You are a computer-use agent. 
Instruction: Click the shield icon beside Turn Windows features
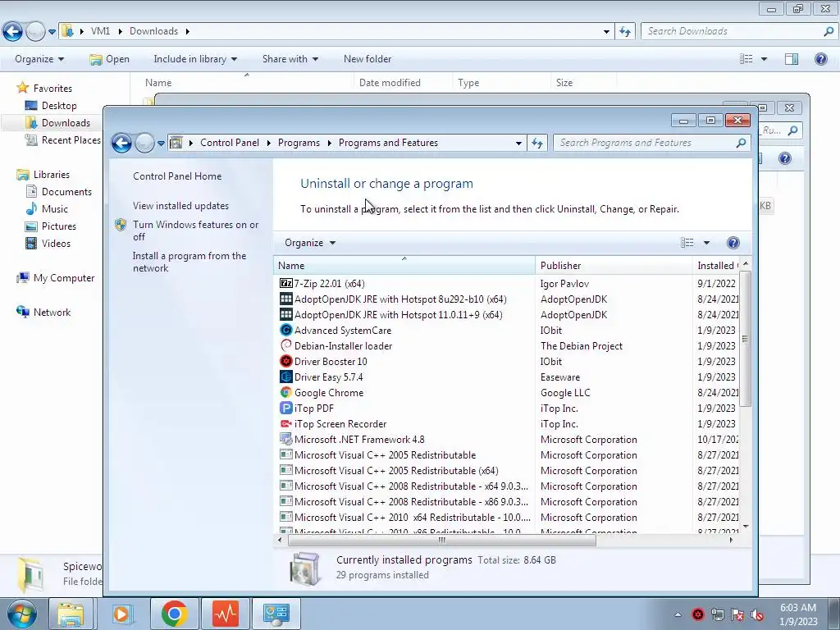coord(121,225)
